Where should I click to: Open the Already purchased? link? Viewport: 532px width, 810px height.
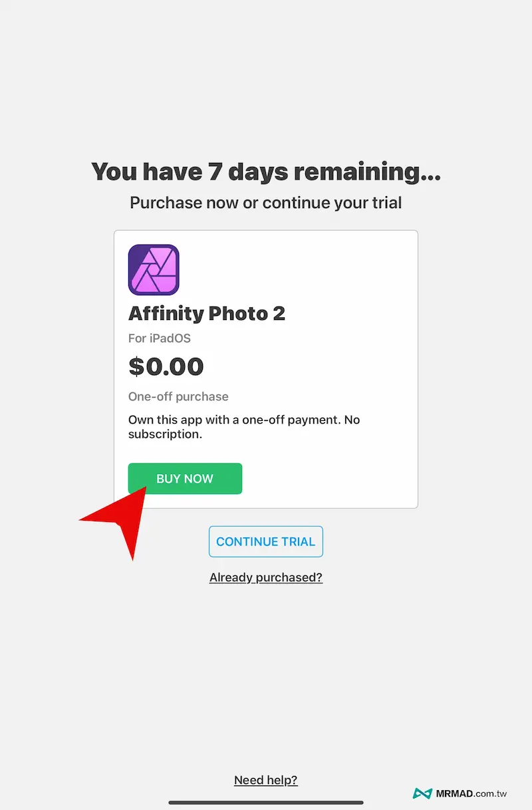click(265, 577)
